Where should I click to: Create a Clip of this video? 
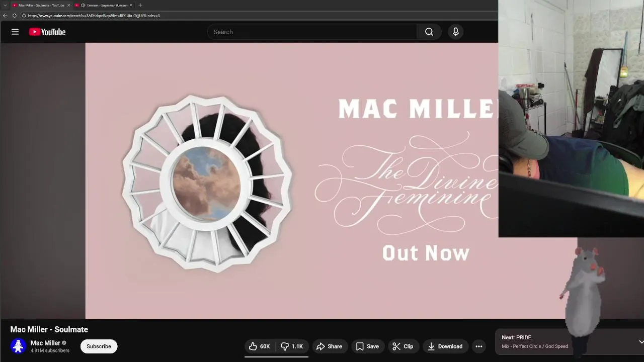click(x=403, y=346)
